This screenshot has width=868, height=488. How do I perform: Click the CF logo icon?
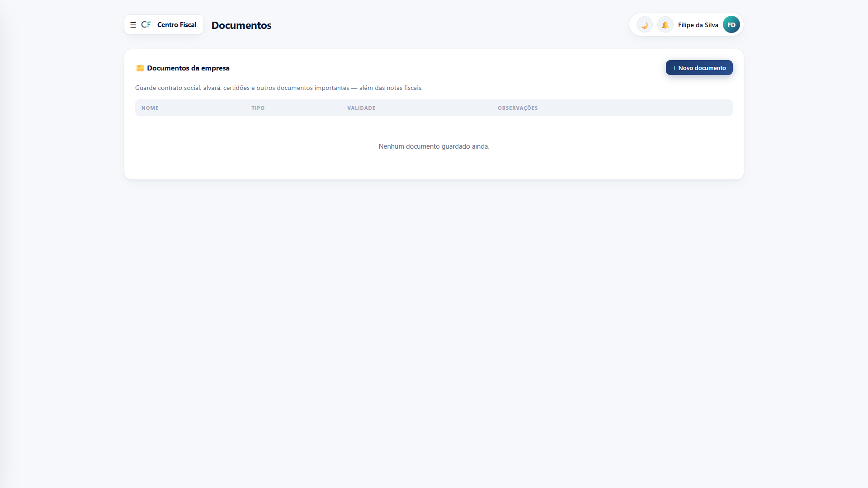tap(146, 24)
